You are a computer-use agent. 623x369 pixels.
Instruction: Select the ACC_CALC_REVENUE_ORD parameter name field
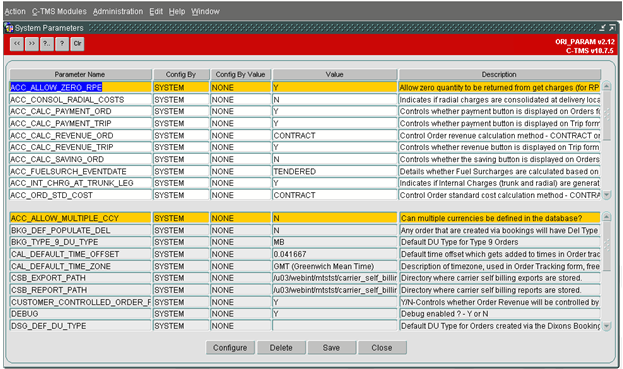point(81,135)
